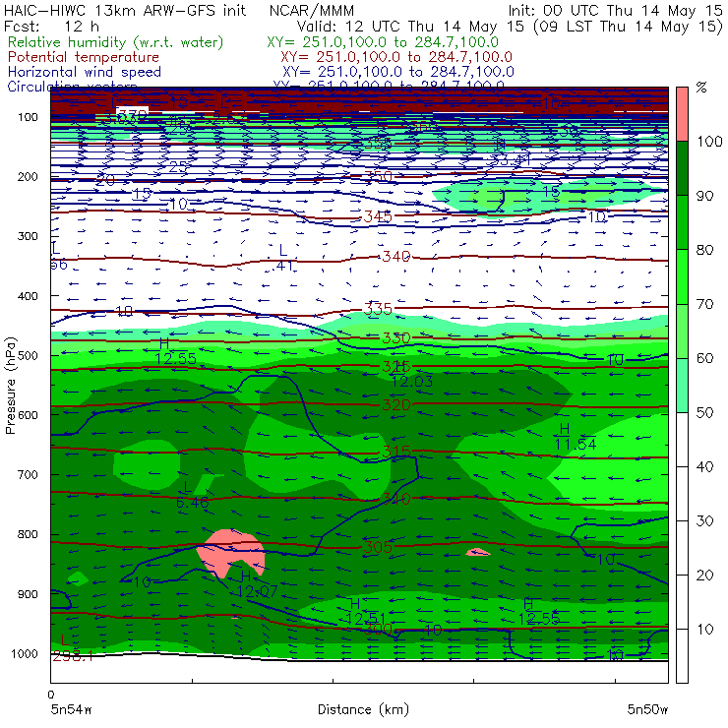Click the small pink saturated patch right of the 305 label

tap(478, 552)
